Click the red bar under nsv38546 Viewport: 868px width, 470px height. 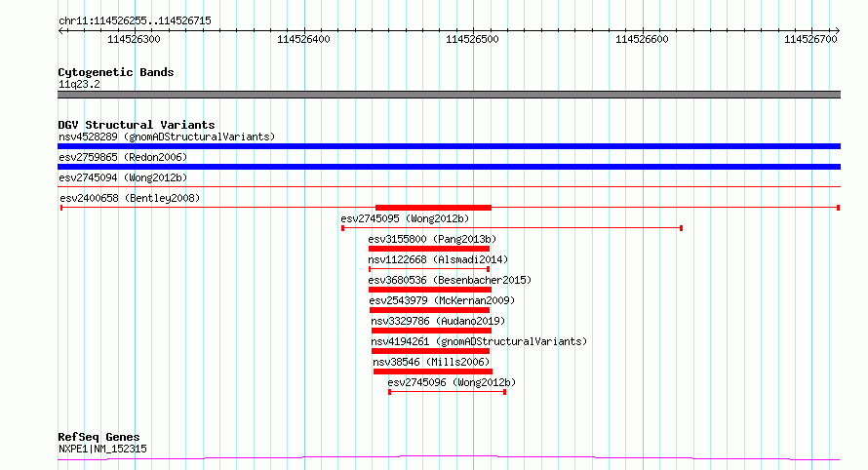click(433, 372)
